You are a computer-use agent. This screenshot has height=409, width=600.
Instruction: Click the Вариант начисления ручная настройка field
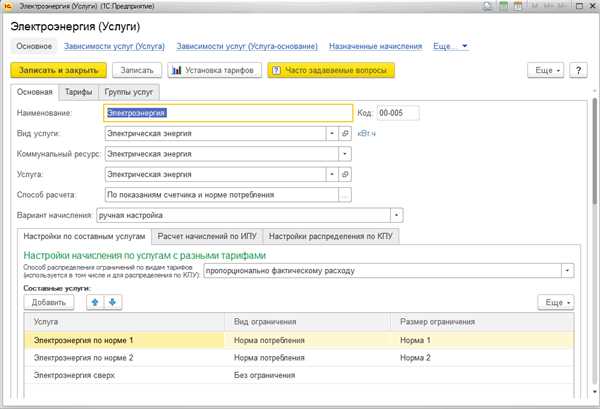(x=243, y=215)
